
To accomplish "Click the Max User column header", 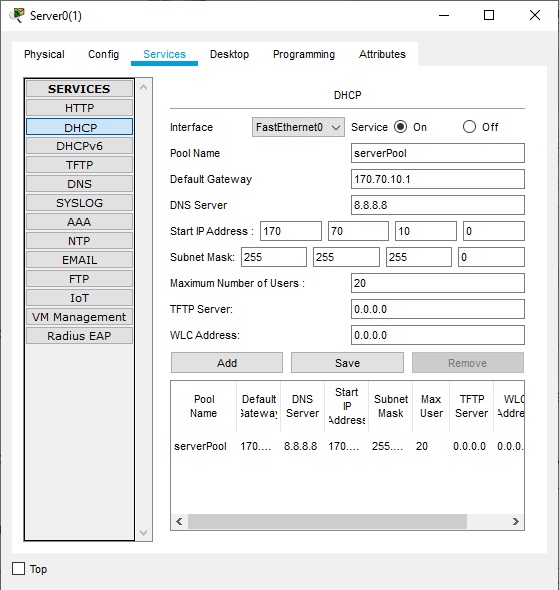I will [431, 406].
